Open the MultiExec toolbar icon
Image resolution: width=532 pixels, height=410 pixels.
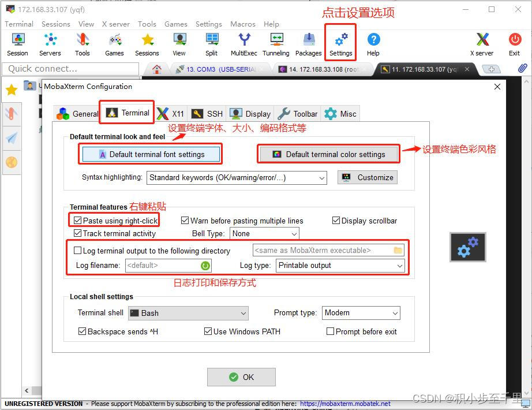244,44
